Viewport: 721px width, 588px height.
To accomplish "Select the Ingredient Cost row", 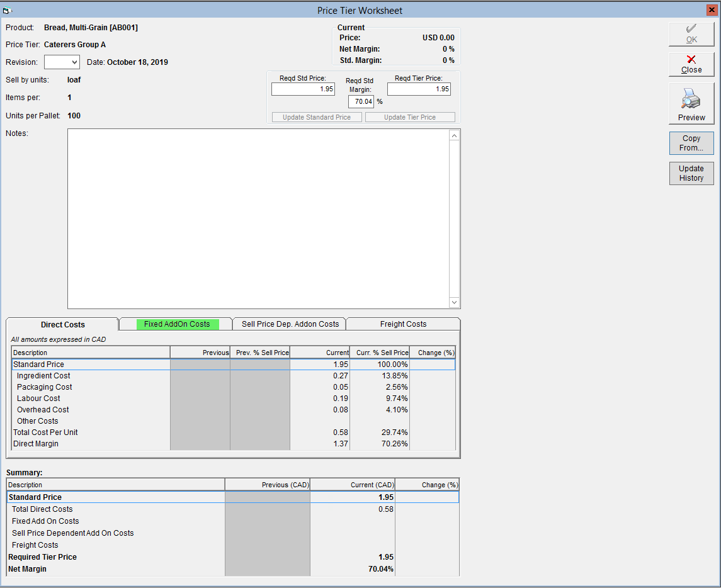I will tap(233, 376).
